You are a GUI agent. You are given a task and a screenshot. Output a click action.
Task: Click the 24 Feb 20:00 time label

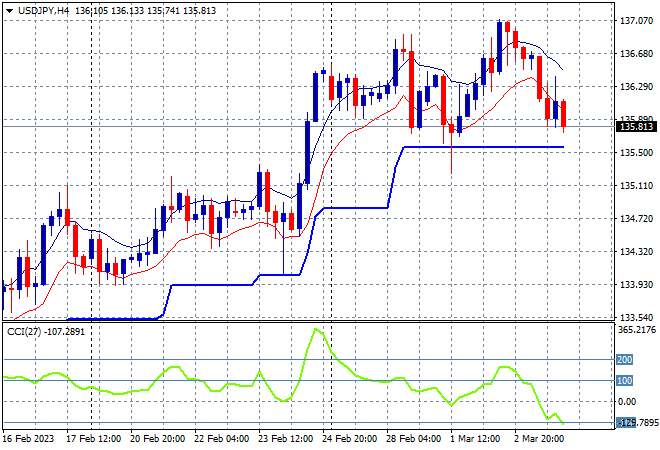[x=349, y=439]
